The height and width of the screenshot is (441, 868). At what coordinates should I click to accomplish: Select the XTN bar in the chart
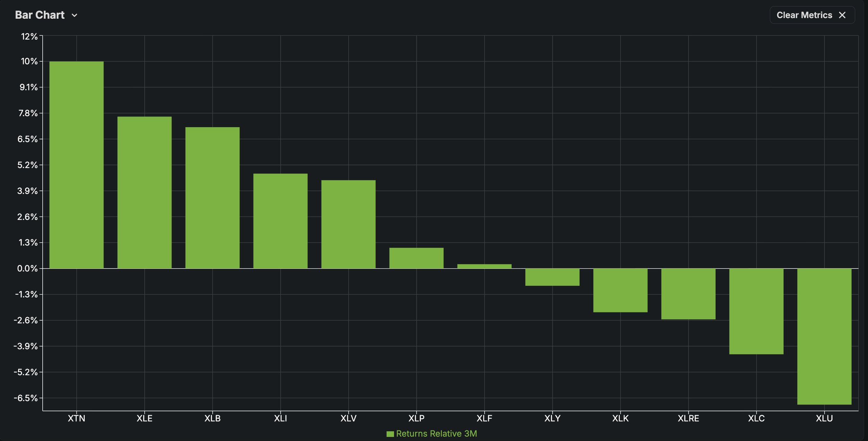point(76,165)
